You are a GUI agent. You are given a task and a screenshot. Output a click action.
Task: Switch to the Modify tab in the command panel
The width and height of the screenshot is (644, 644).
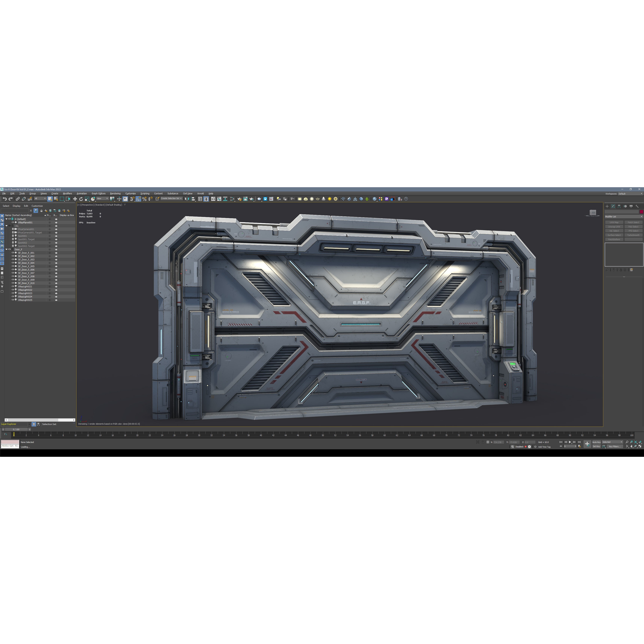click(x=613, y=206)
